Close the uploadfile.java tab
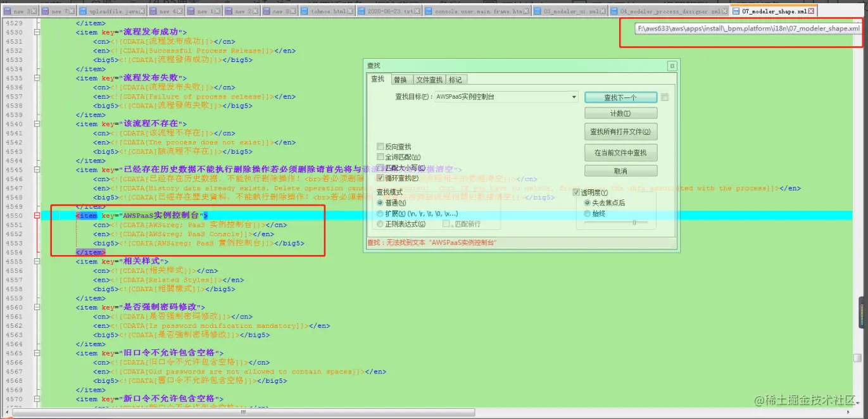The image size is (868, 419). [142, 11]
